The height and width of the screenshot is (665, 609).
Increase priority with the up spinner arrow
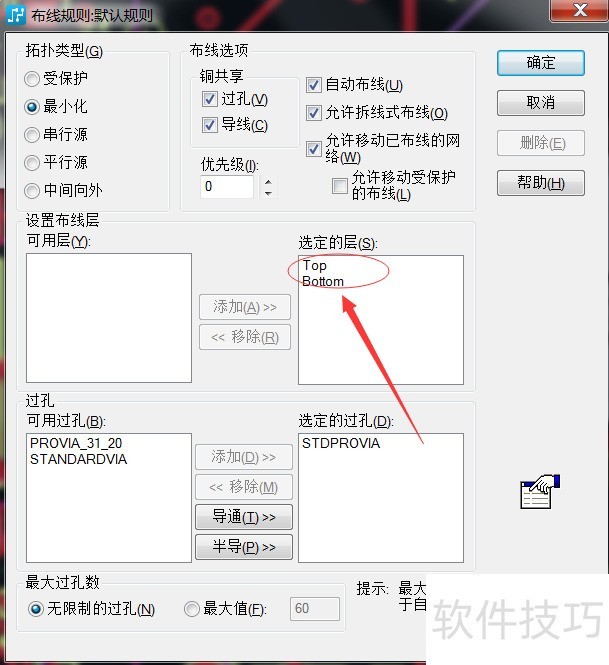click(268, 182)
